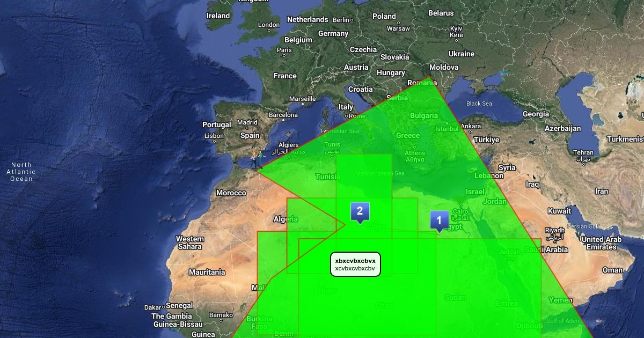
Task: Click the 'London' city label
Action: coord(269,25)
